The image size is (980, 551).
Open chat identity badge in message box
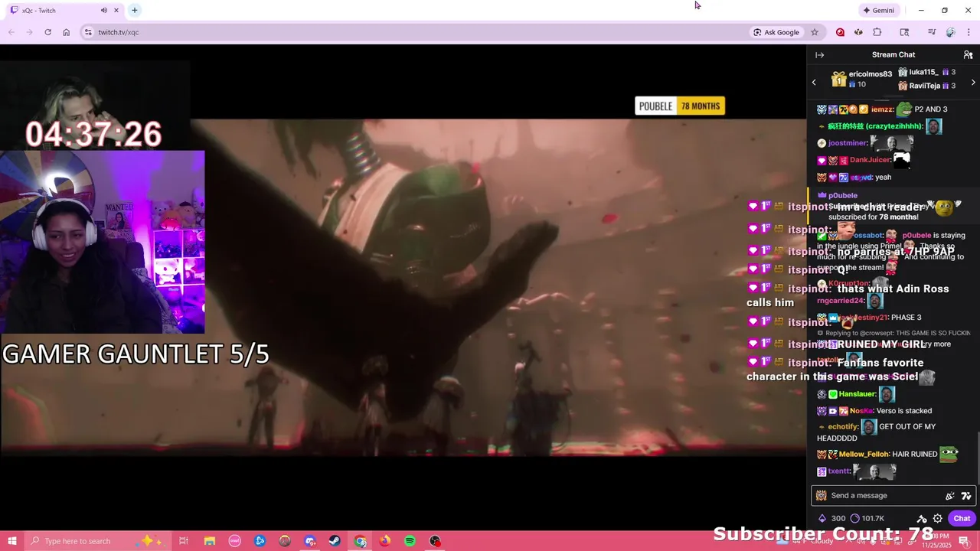tap(822, 495)
